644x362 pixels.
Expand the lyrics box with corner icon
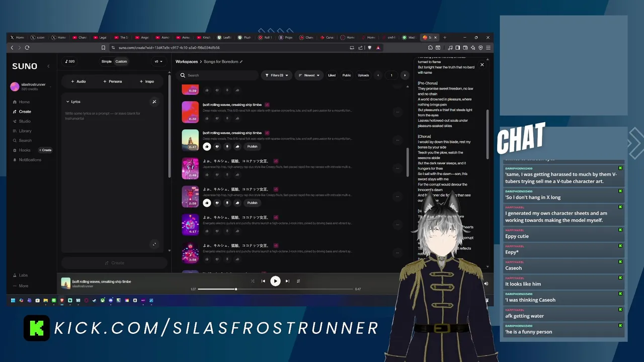[x=154, y=244]
